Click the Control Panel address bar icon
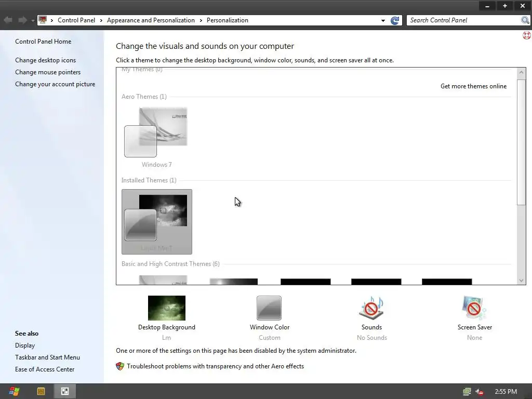The width and height of the screenshot is (532, 399). [43, 20]
